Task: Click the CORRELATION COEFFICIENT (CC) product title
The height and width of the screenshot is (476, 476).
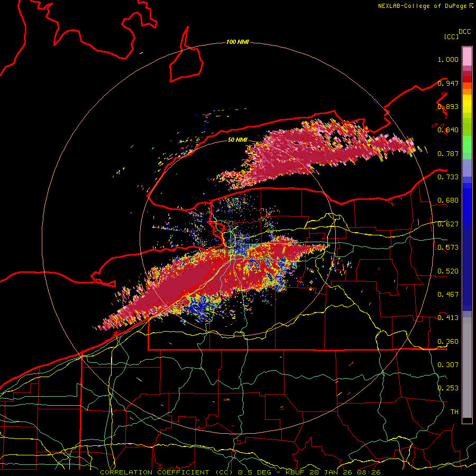Action: coord(167,472)
